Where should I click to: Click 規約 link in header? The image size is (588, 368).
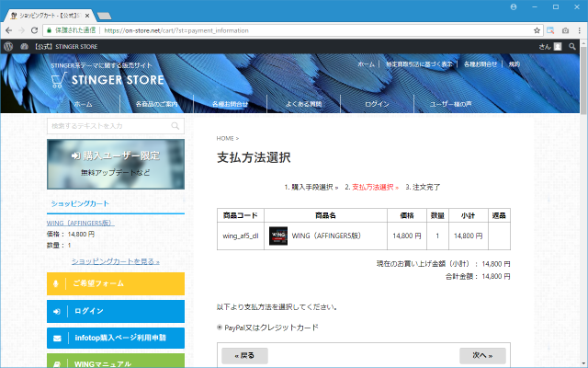pyautogui.click(x=514, y=64)
